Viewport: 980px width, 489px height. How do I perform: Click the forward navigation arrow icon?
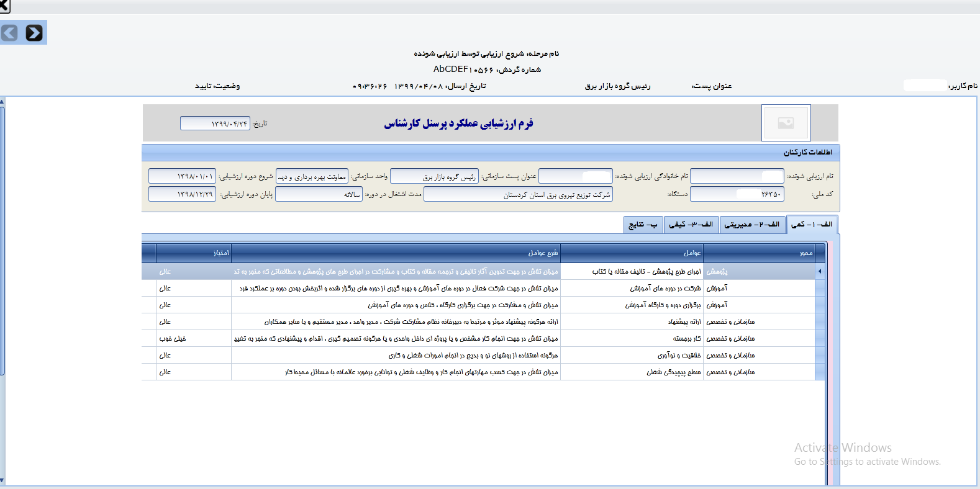click(x=34, y=32)
